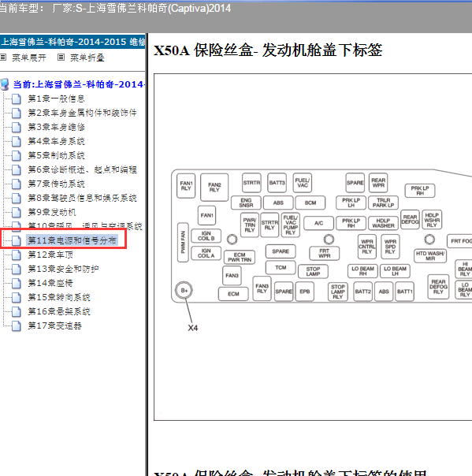
Task: Open chapter 第15章转向系统
Action: [59, 298]
